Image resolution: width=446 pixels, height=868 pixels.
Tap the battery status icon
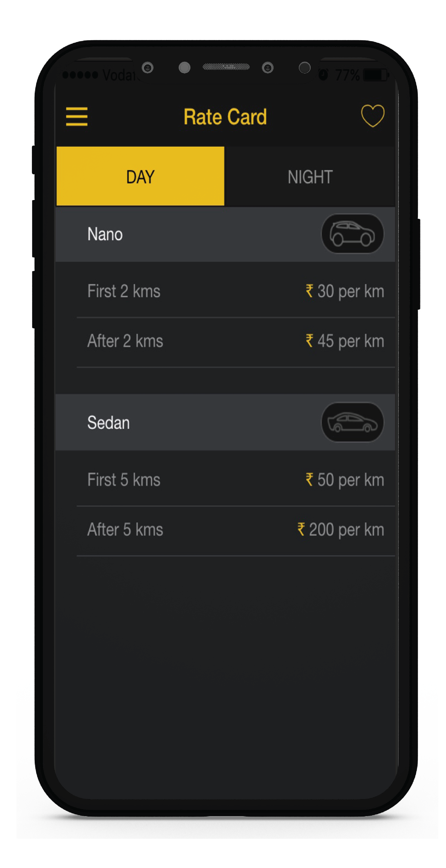pos(375,75)
